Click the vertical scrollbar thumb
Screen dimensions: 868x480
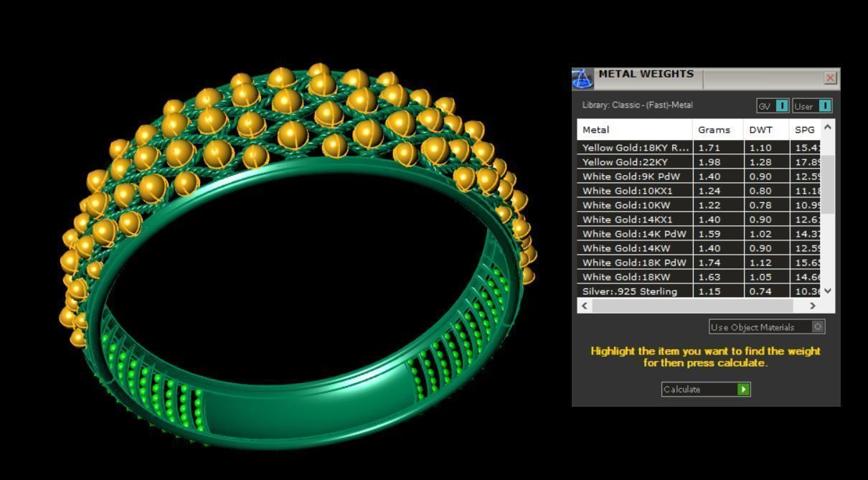click(x=828, y=184)
